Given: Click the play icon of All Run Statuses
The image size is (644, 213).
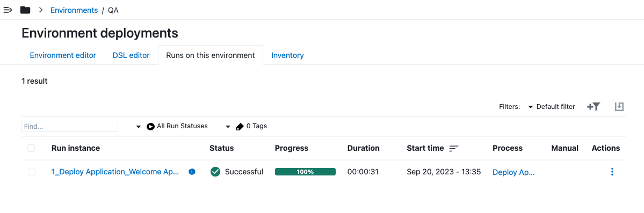Looking at the screenshot, I should pos(151,127).
